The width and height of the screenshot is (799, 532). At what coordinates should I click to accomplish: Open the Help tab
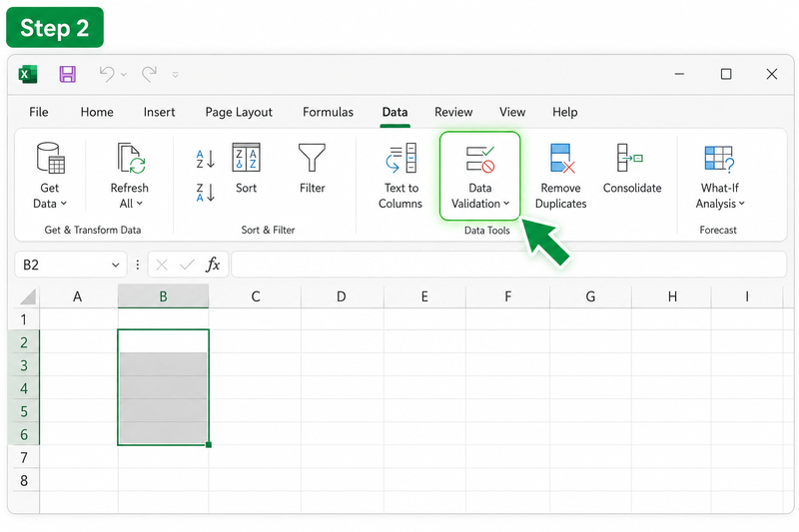pos(564,112)
